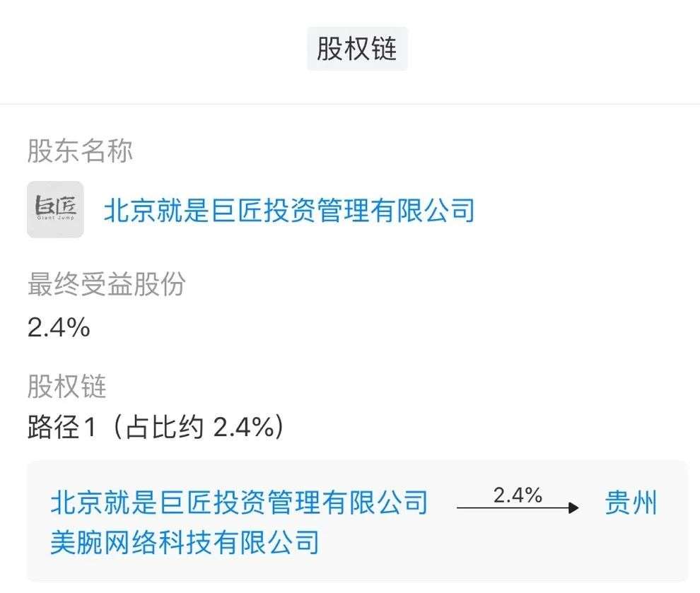Click the 2.4% label above the arrow
The width and height of the screenshot is (700, 593).
coord(518,495)
